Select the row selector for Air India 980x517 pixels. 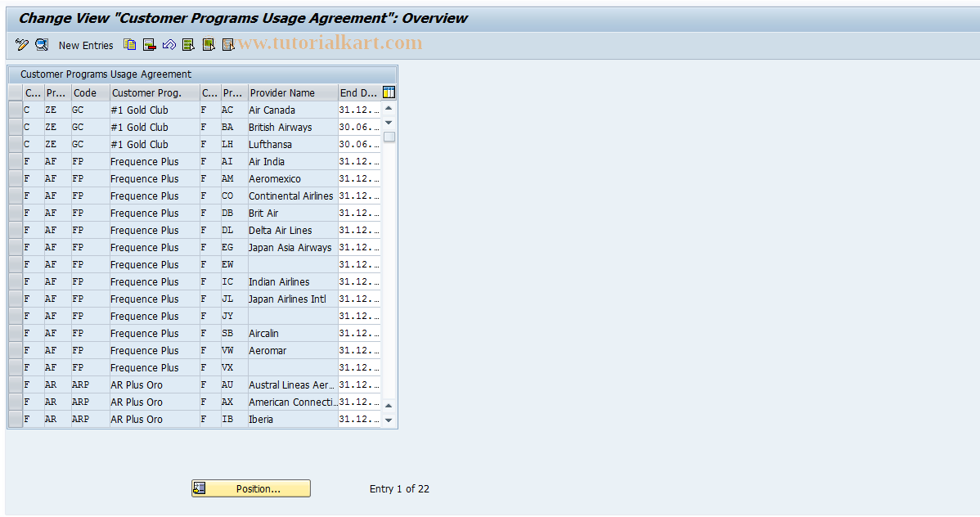coord(16,161)
